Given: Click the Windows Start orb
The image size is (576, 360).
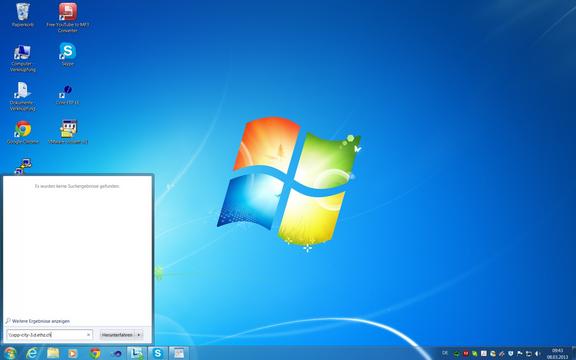Looking at the screenshot, I should pyautogui.click(x=10, y=353).
